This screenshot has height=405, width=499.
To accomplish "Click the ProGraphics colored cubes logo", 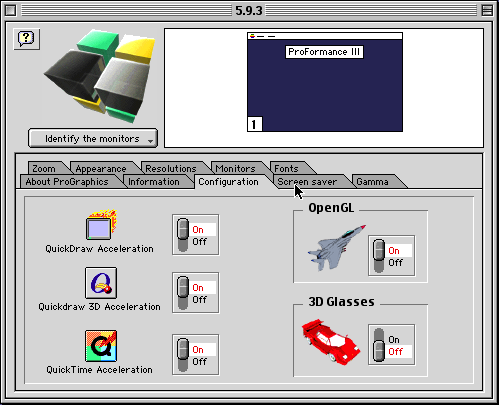I will (x=100, y=76).
